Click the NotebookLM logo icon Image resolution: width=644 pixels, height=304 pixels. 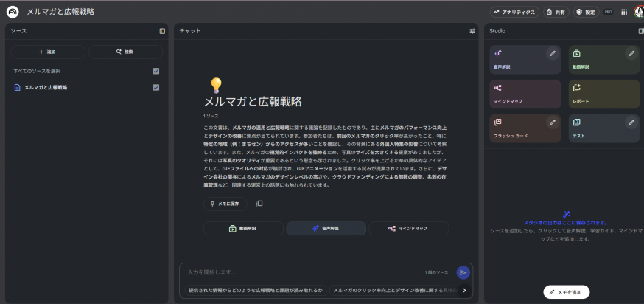point(13,12)
